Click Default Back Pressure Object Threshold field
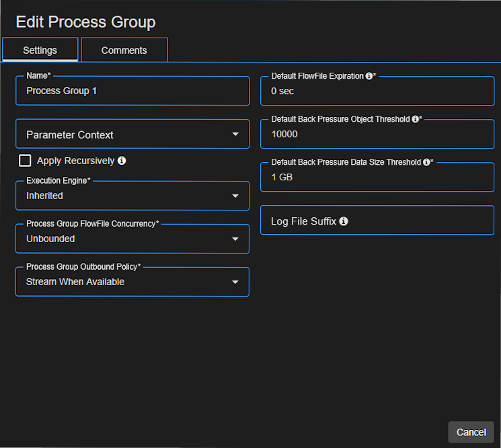The width and height of the screenshot is (501, 448). point(377,134)
